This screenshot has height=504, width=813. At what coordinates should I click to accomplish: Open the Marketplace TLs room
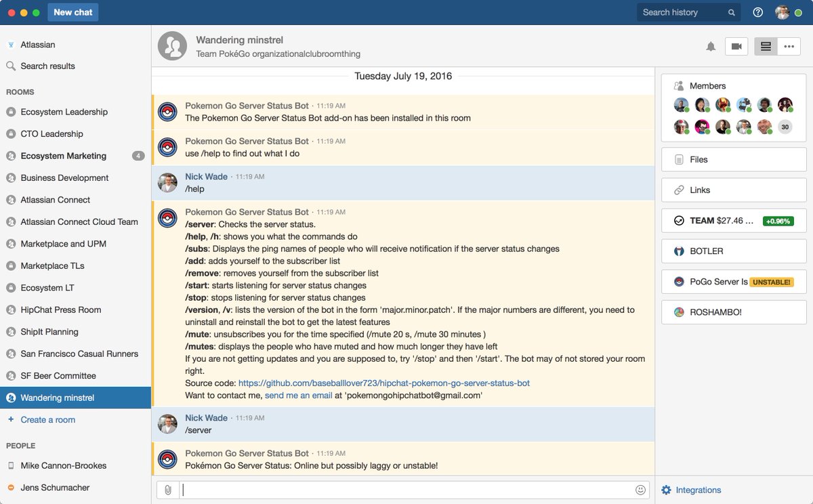(x=75, y=266)
